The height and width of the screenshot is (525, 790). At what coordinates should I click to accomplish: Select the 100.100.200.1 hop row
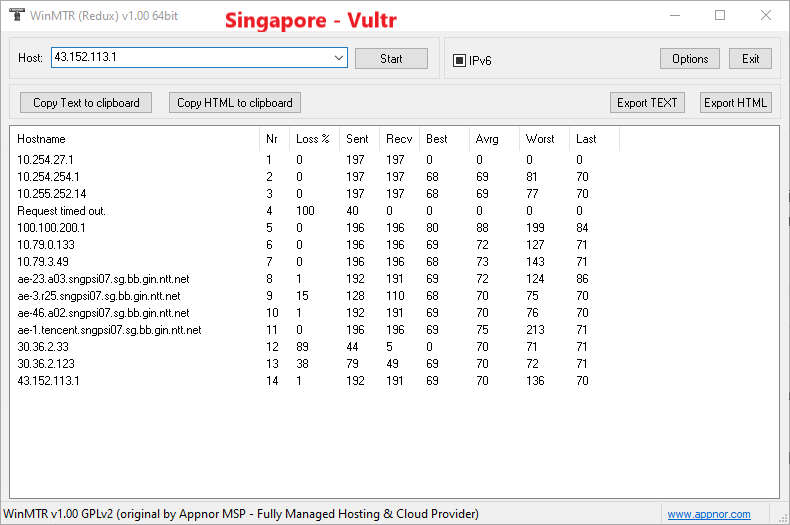[x=315, y=228]
